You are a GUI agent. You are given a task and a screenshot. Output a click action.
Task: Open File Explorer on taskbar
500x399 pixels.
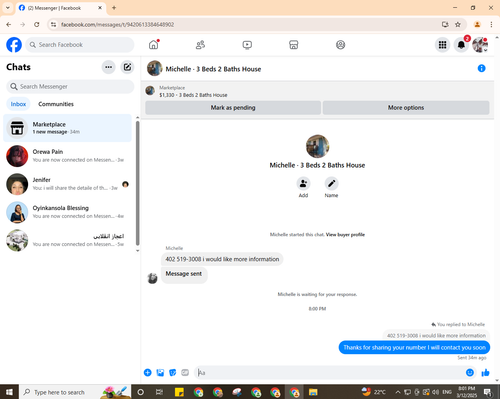click(313, 392)
